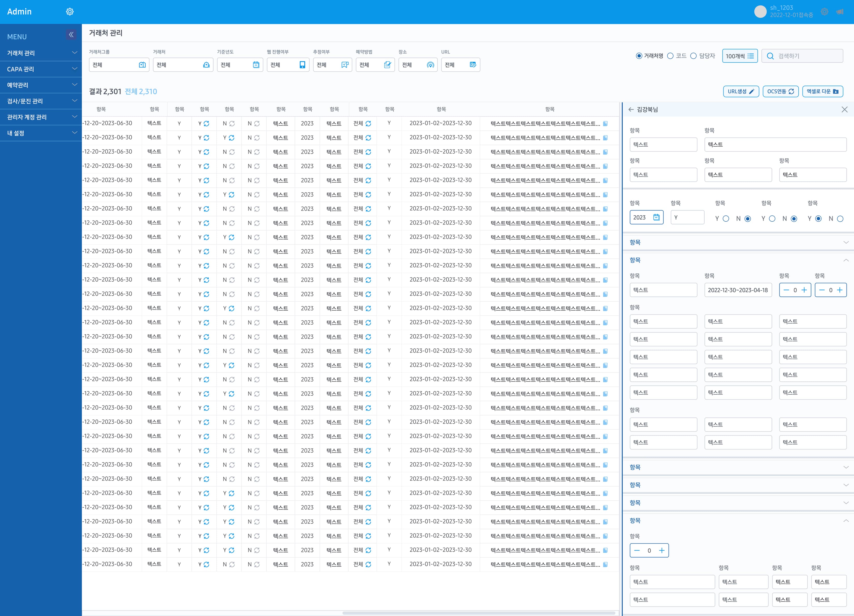854x616 pixels.
Task: Expand CAPA 관리 sidebar menu
Action: pos(41,69)
